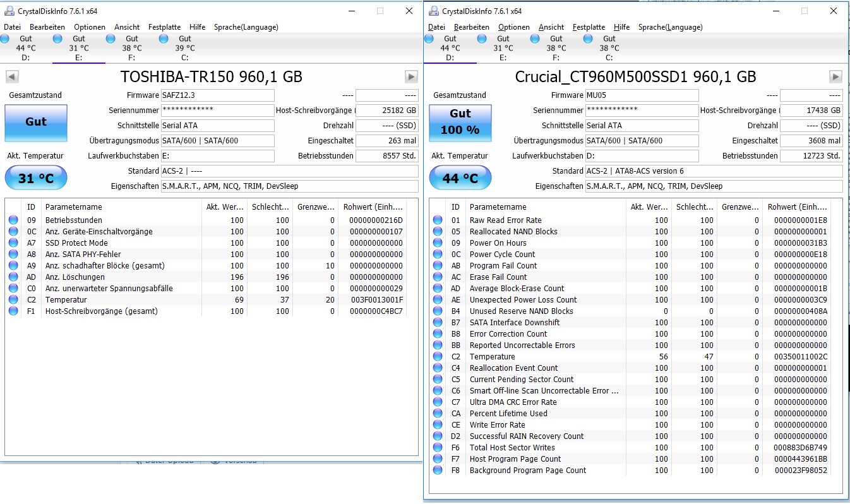Click the Gut health status button on TOSHIBA
Screen dimensions: 850x504
point(36,123)
